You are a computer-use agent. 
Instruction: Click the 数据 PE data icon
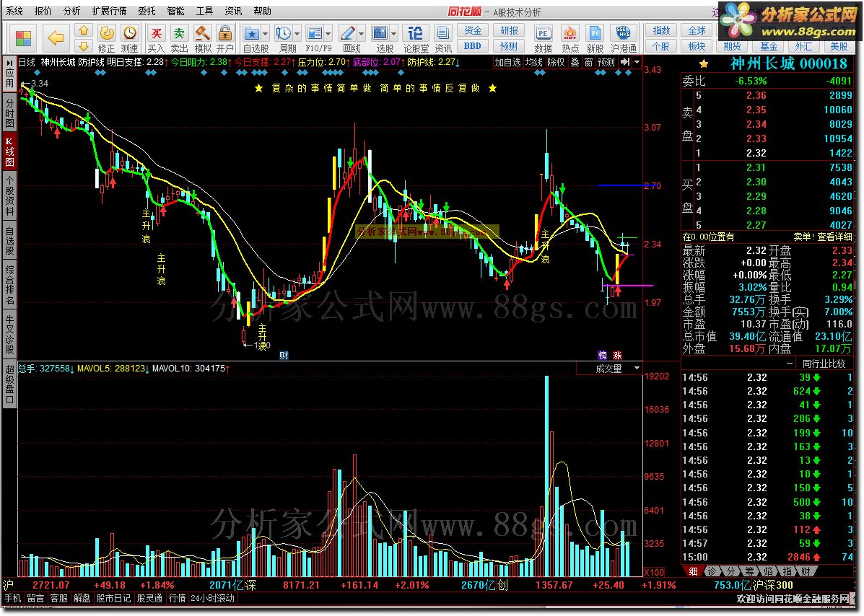pos(544,34)
